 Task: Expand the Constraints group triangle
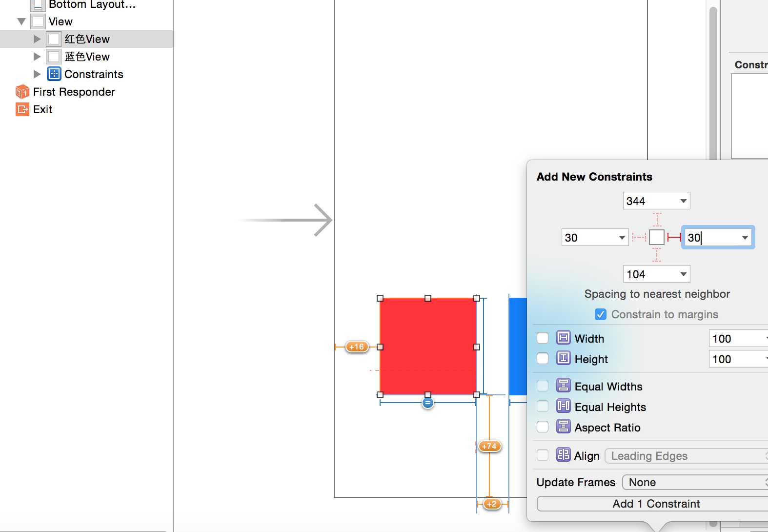[37, 74]
